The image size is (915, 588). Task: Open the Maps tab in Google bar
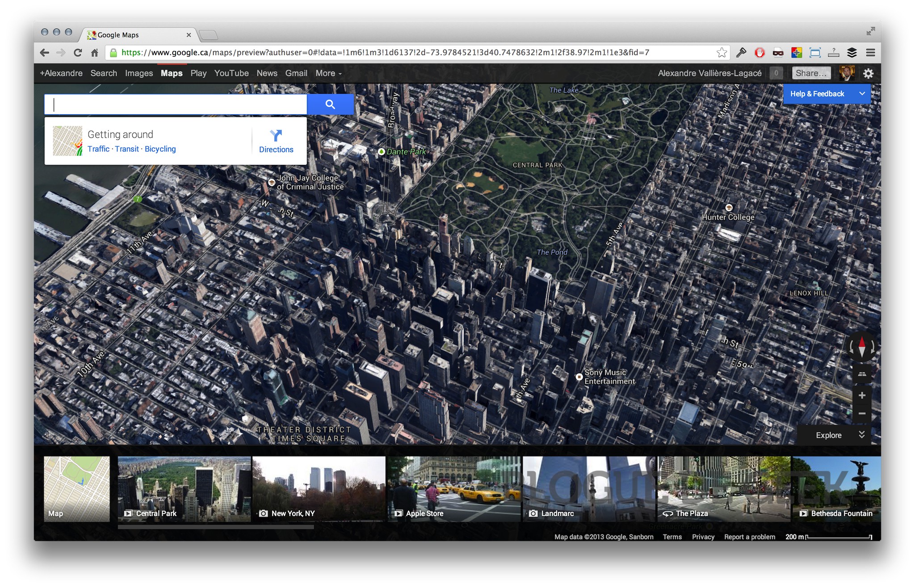coord(172,73)
